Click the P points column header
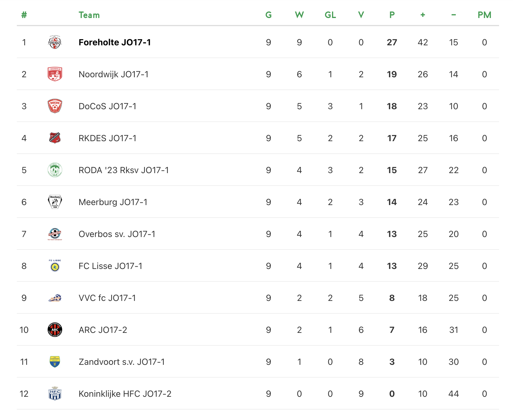This screenshot has height=420, width=513. coord(392,15)
